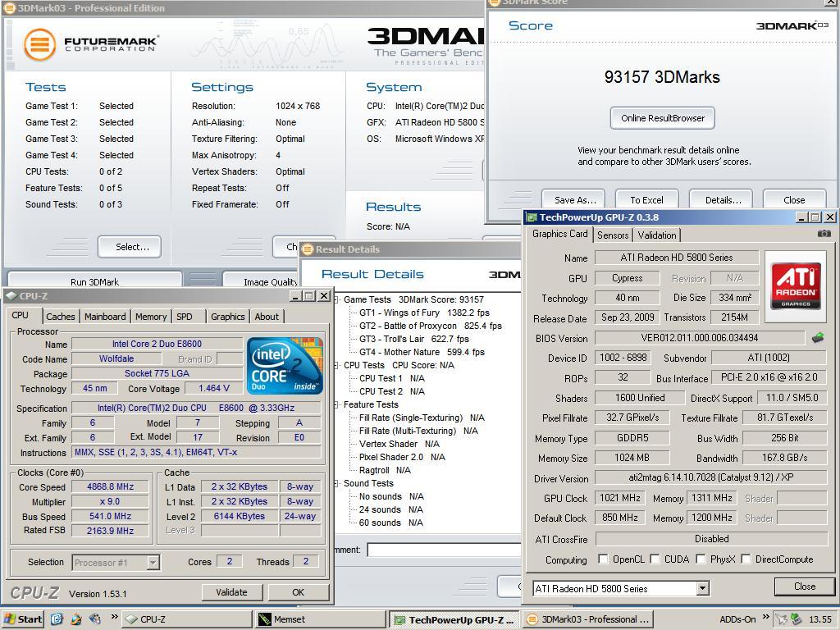Enable the PhysX checkbox in GPU-Z

pos(701,559)
